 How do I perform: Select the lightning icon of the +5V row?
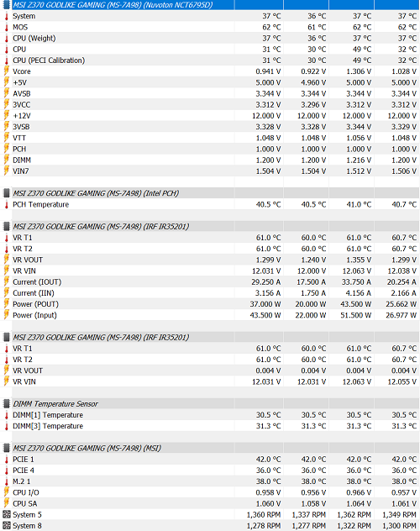pyautogui.click(x=6, y=82)
